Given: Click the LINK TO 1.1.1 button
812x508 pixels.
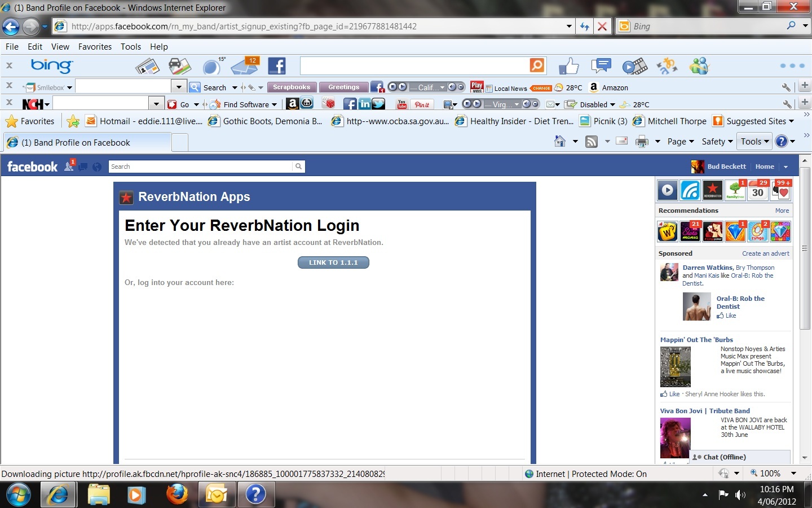Looking at the screenshot, I should [333, 262].
